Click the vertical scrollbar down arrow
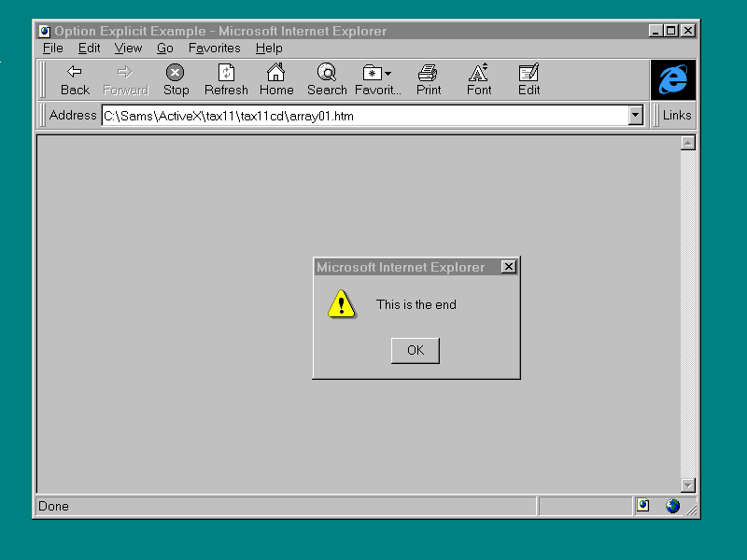 click(688, 485)
